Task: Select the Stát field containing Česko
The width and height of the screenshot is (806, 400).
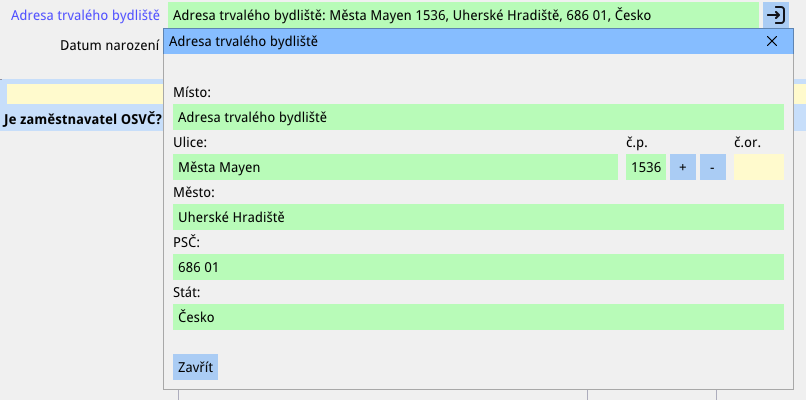Action: coord(477,317)
